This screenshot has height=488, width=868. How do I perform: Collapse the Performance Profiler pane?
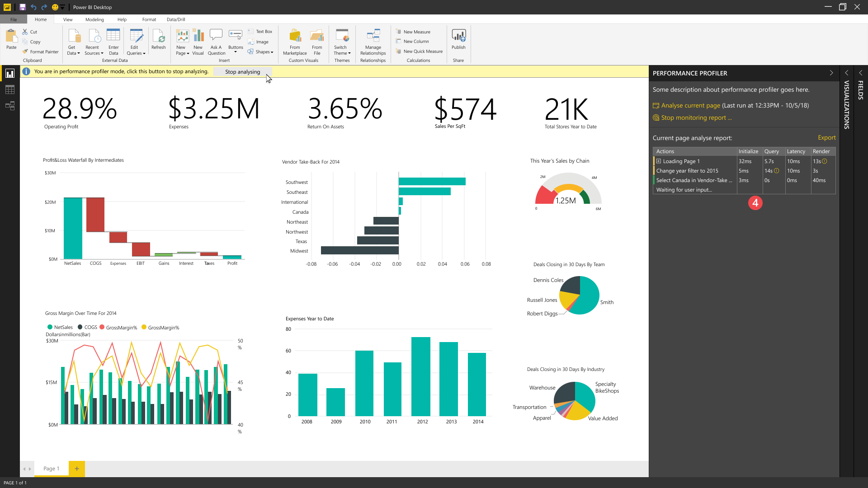click(831, 73)
